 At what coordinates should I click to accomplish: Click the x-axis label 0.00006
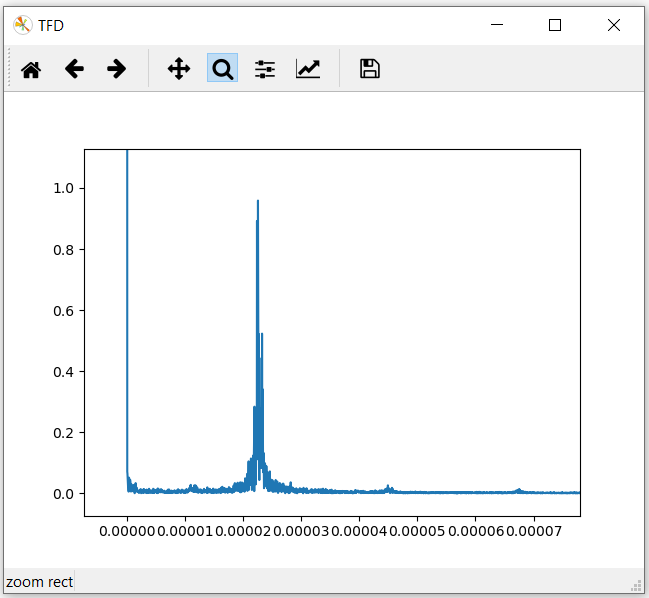pos(476,531)
